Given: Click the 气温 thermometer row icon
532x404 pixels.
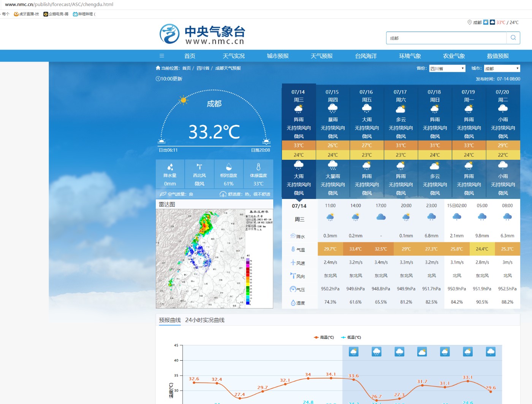Looking at the screenshot, I should coord(293,249).
